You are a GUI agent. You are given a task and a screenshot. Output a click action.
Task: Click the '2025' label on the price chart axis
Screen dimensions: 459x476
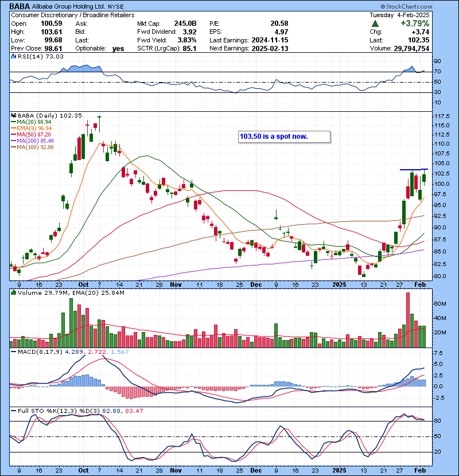pos(339,284)
